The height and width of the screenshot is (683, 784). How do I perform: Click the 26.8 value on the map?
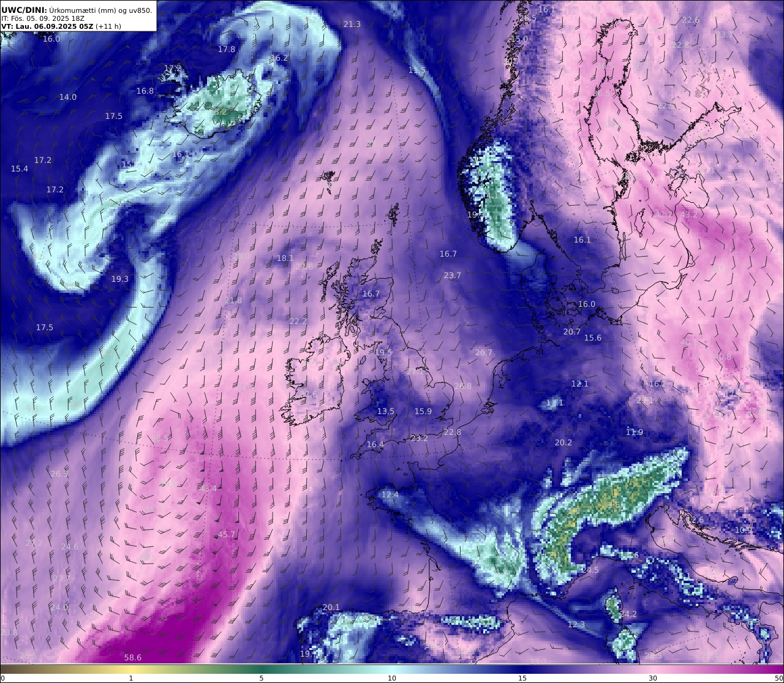(x=463, y=386)
